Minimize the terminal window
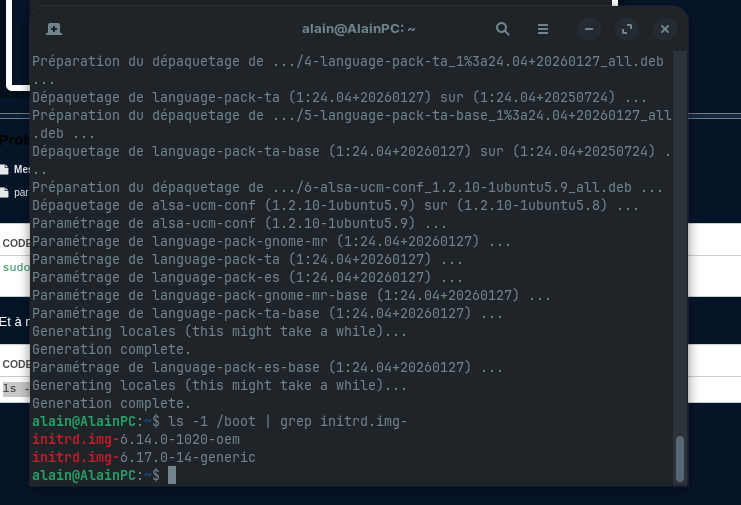Image resolution: width=741 pixels, height=505 pixels. tap(590, 29)
